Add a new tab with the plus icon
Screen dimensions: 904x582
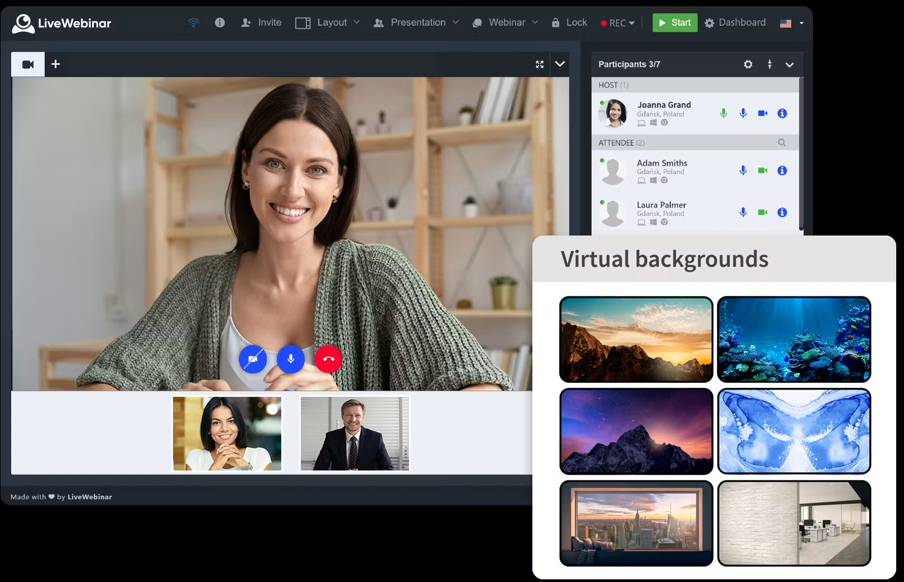(55, 64)
